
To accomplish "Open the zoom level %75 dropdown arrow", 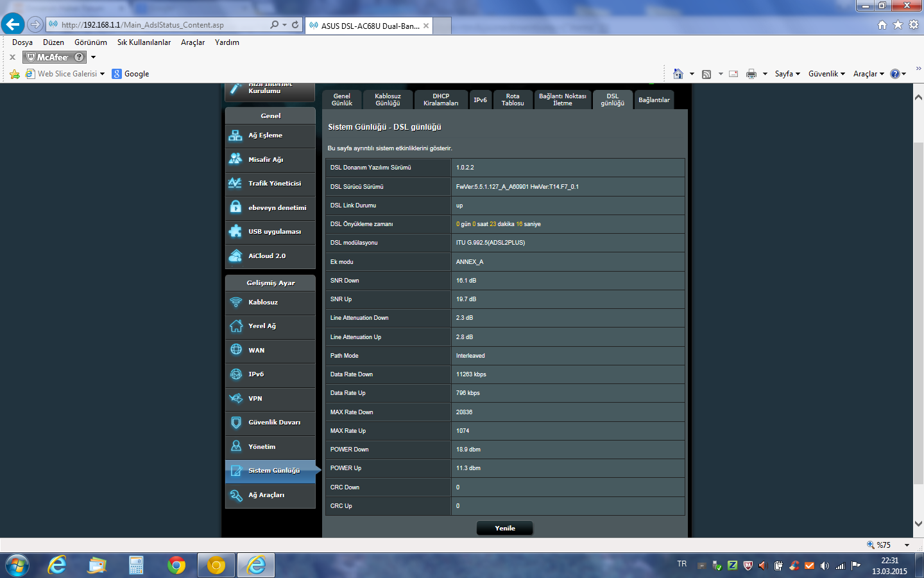I will pos(907,545).
